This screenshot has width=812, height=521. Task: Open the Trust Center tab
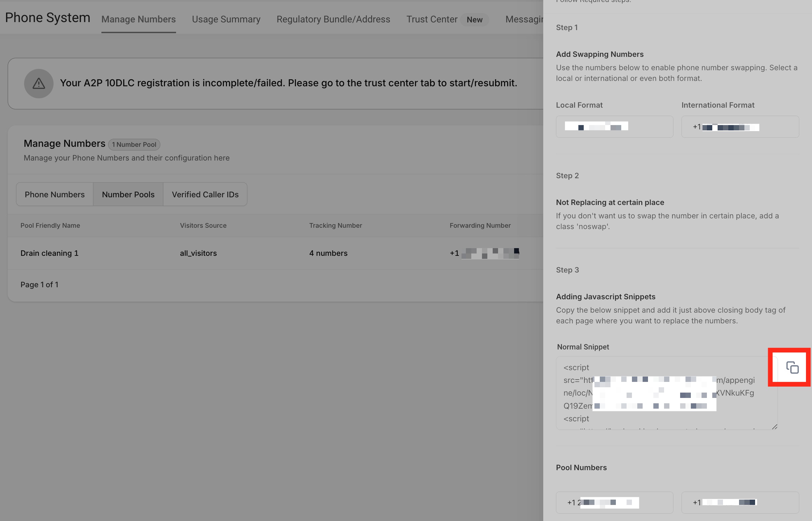click(x=432, y=19)
